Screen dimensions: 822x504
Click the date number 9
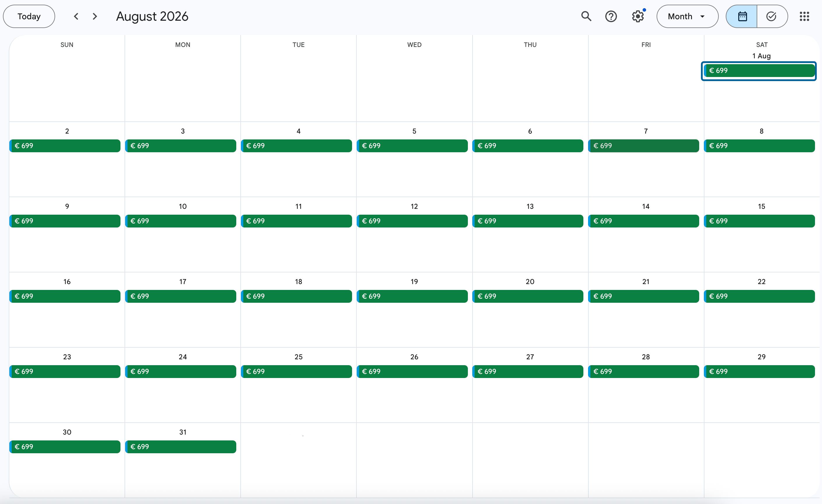click(x=67, y=206)
